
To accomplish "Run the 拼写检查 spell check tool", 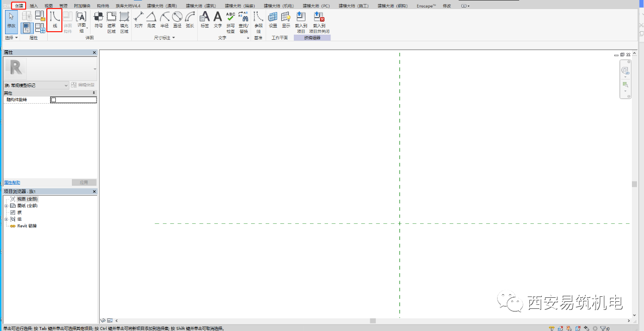I will [230, 22].
